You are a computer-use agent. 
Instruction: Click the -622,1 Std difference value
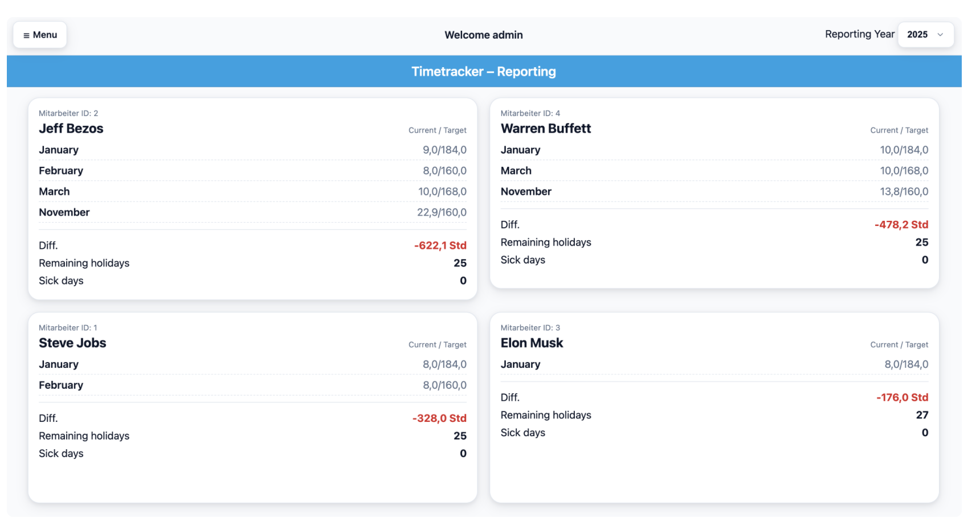[440, 246]
